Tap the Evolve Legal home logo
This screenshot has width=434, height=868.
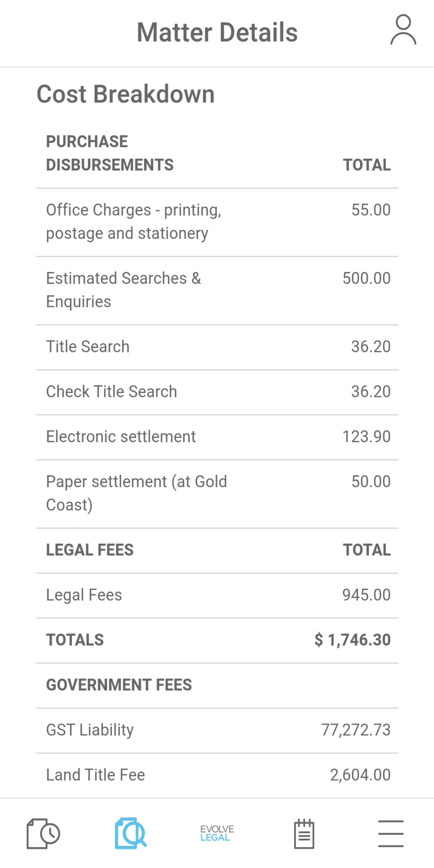point(217,833)
